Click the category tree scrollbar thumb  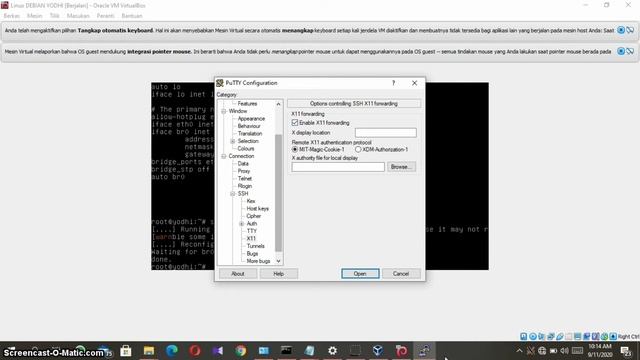tap(278, 193)
